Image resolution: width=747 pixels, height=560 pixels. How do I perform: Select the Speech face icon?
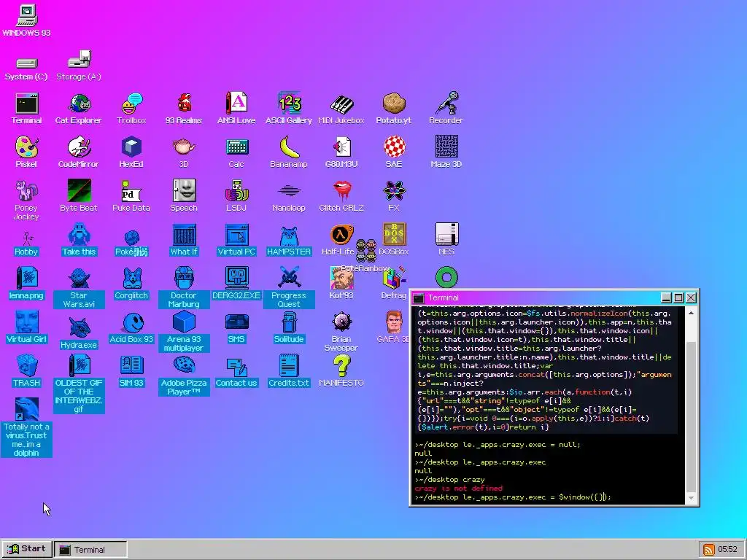click(184, 195)
